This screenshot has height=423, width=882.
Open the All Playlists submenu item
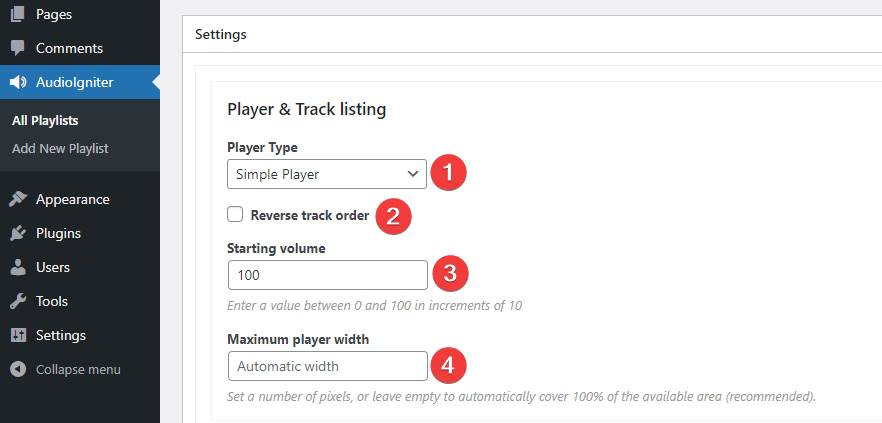click(45, 121)
